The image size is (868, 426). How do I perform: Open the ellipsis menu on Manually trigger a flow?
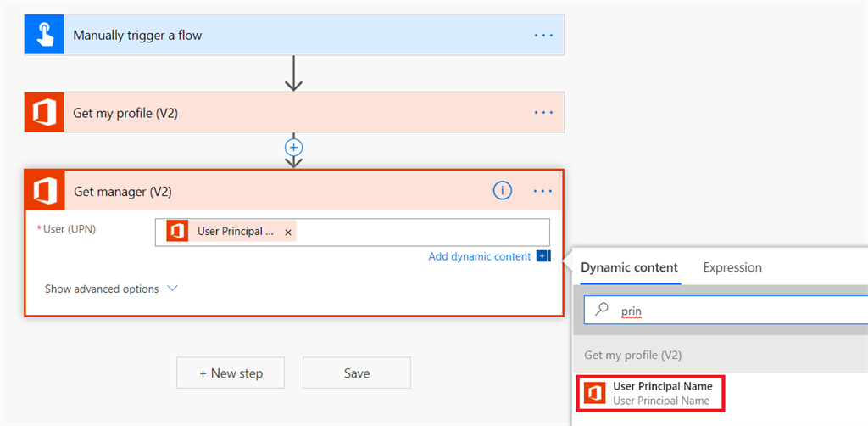542,36
